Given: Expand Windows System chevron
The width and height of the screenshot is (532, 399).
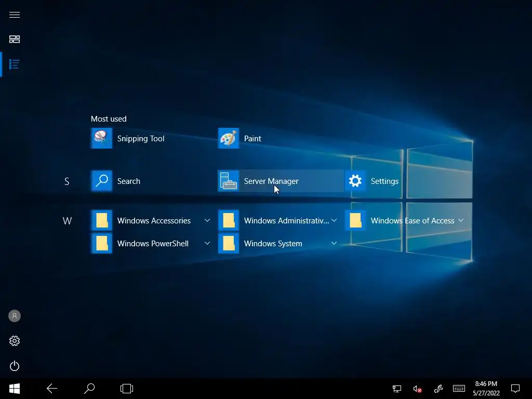Looking at the screenshot, I should click(x=334, y=243).
